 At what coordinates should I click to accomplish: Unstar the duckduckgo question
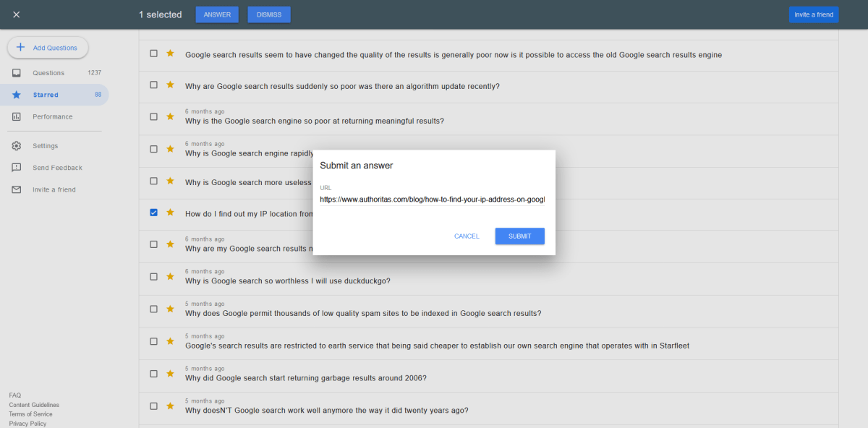(170, 276)
